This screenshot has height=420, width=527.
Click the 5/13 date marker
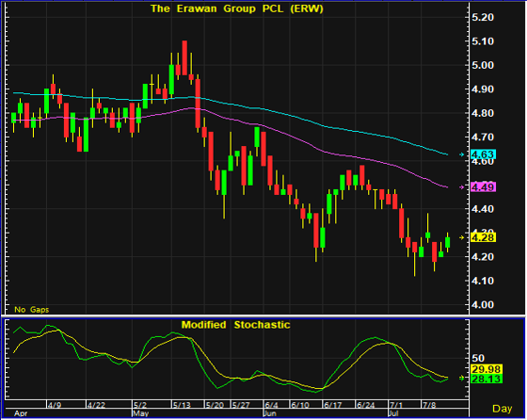182,405
